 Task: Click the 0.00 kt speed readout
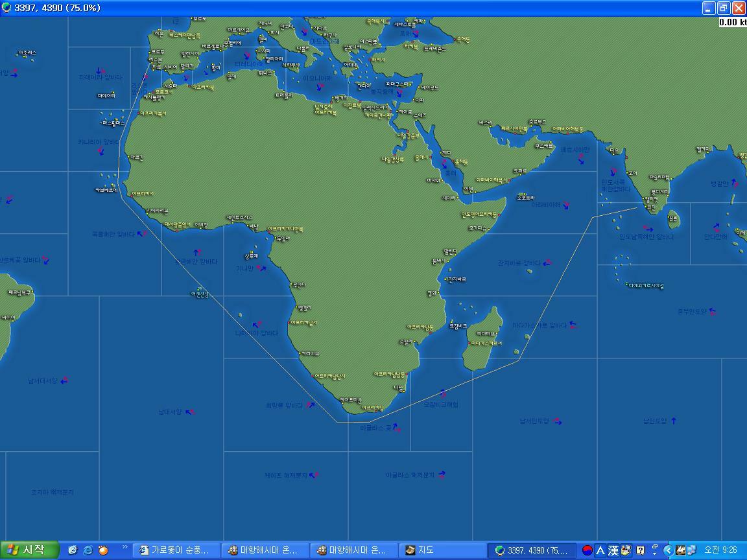click(732, 22)
